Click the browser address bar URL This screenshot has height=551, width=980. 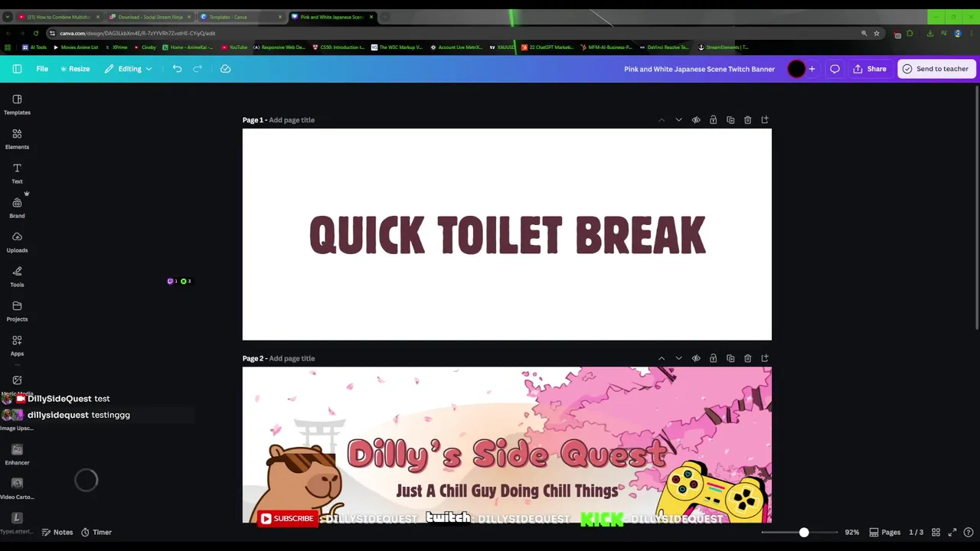point(138,33)
